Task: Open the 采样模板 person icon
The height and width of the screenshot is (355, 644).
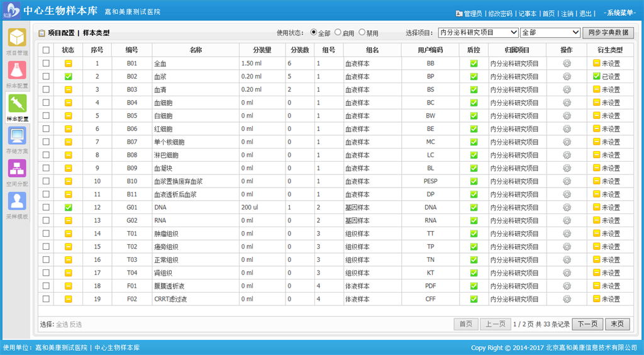Action: pyautogui.click(x=17, y=203)
